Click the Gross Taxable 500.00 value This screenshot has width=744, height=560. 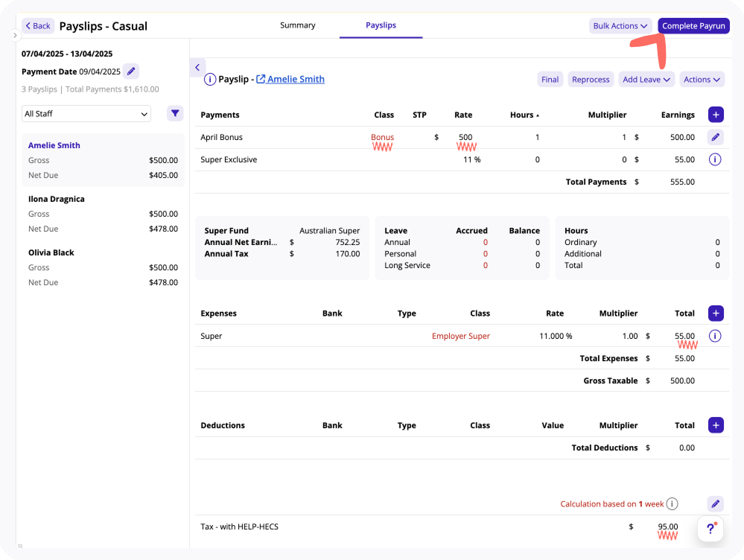[x=682, y=381]
